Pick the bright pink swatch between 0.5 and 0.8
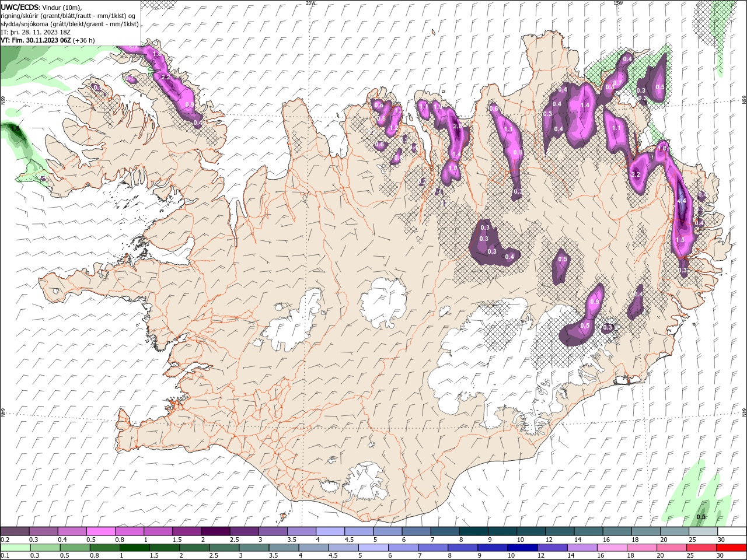The width and height of the screenshot is (747, 560). coord(101,531)
